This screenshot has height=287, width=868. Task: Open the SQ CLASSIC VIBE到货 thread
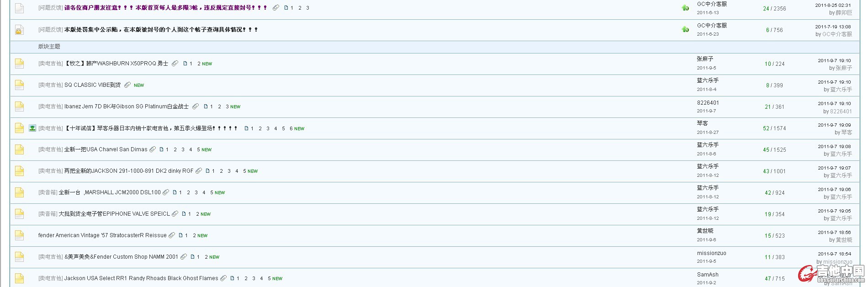click(x=93, y=85)
